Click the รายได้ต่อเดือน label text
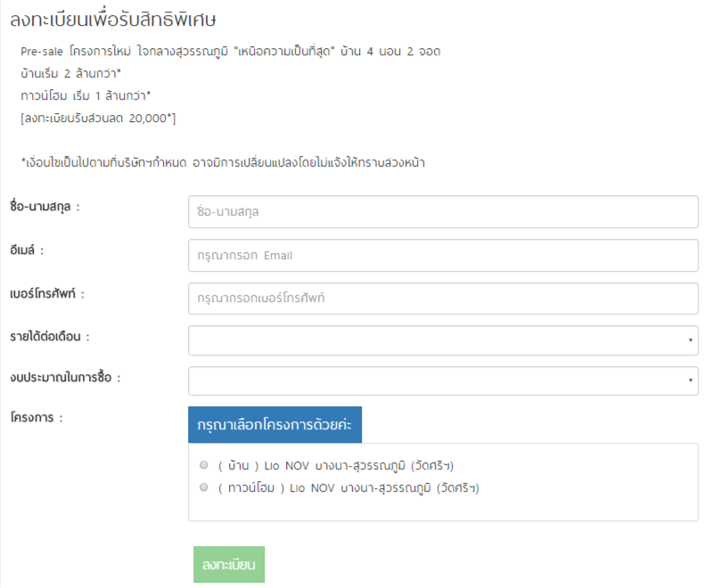 50,336
